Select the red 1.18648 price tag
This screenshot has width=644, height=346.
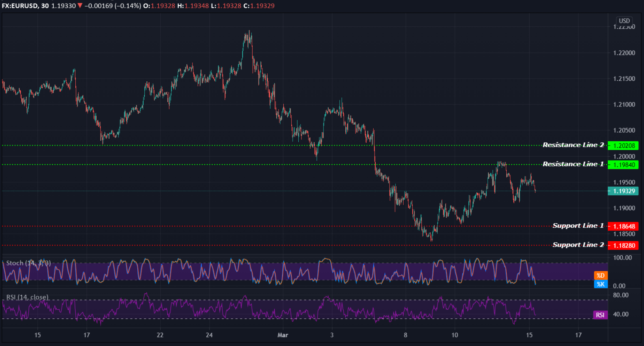pyautogui.click(x=623, y=226)
